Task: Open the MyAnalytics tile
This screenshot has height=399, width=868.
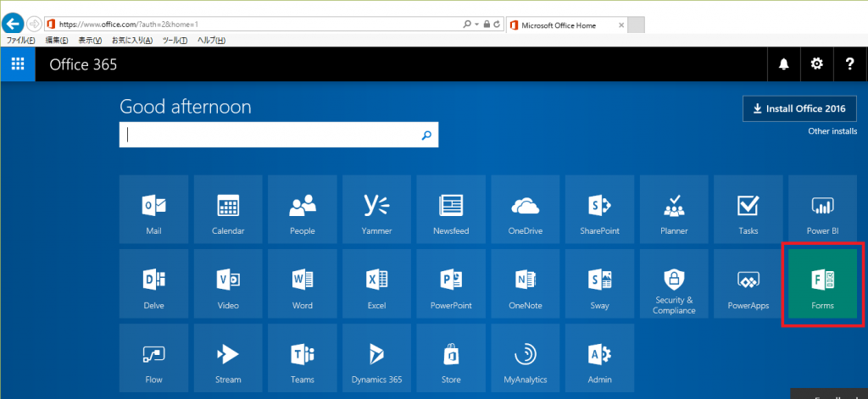Action: [x=525, y=358]
